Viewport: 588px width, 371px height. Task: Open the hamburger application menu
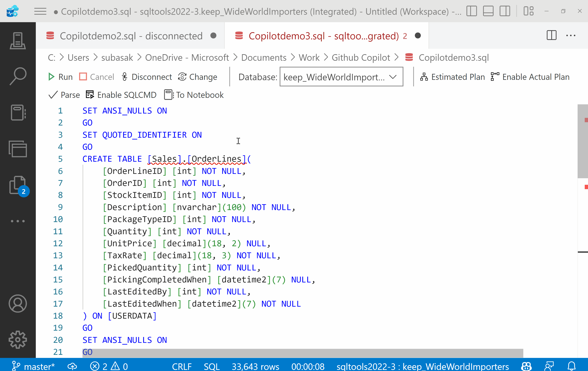click(40, 11)
